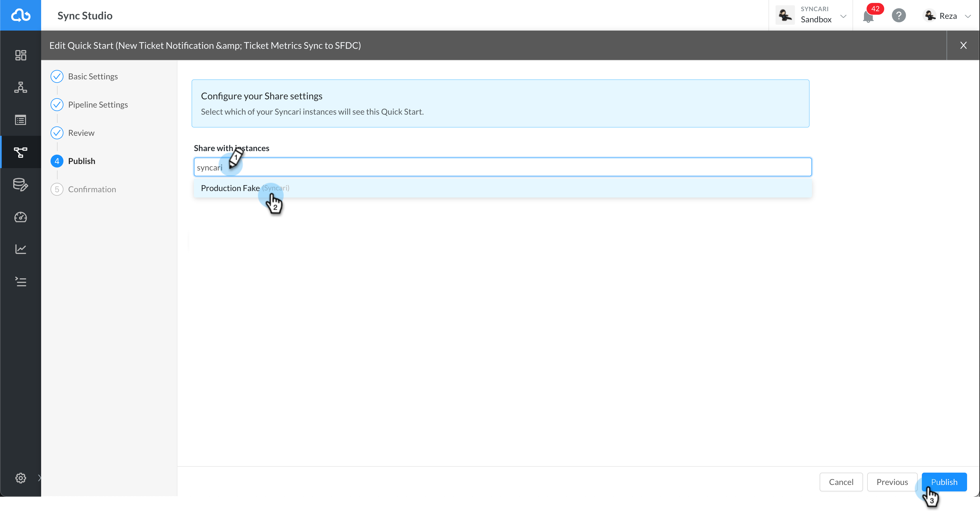
Task: Open the performance gauge icon in sidebar
Action: point(21,217)
